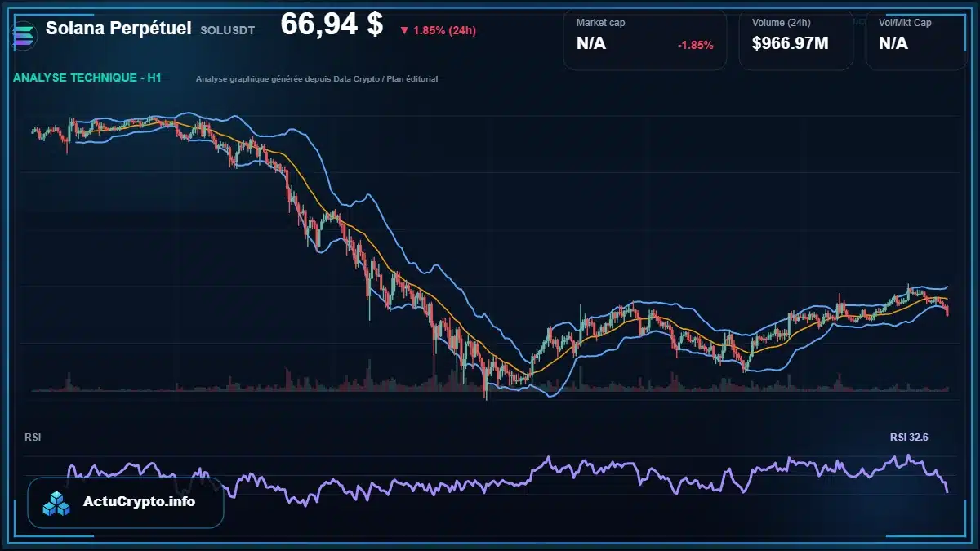This screenshot has width=980, height=551.
Task: Click the RSI label left of indicator
Action: [33, 438]
